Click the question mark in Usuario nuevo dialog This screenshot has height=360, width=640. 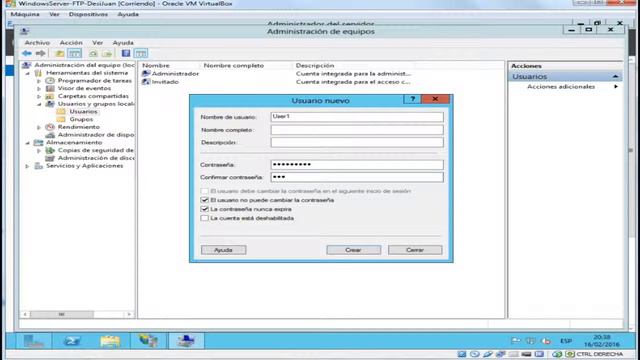[x=413, y=99]
